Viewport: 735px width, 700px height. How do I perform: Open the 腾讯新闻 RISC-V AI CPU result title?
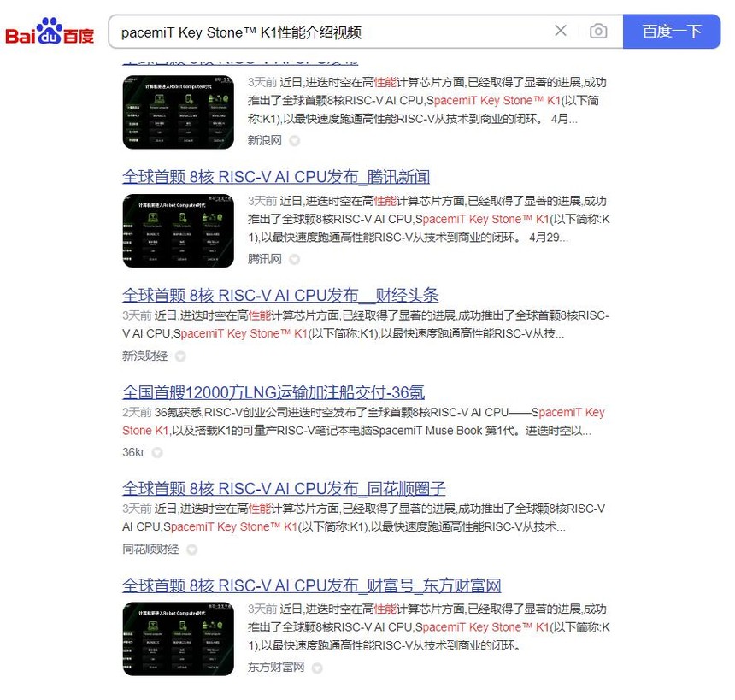(x=276, y=177)
